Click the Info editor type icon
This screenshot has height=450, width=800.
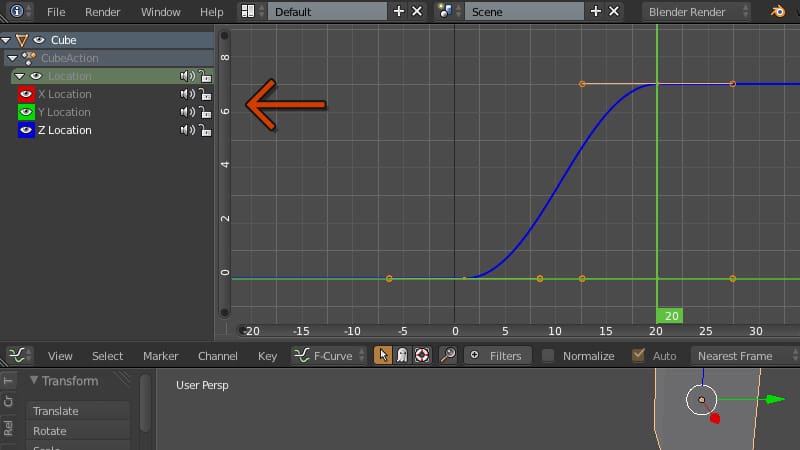[17, 11]
